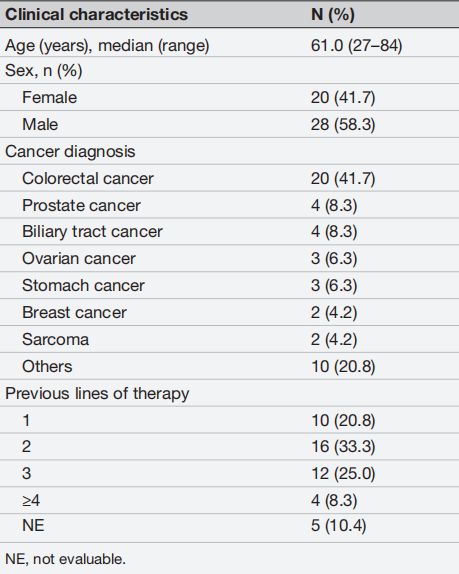Screen dimensions: 459x574
Task: Click the Male value 28 (58.3)
Action: [x=343, y=124]
